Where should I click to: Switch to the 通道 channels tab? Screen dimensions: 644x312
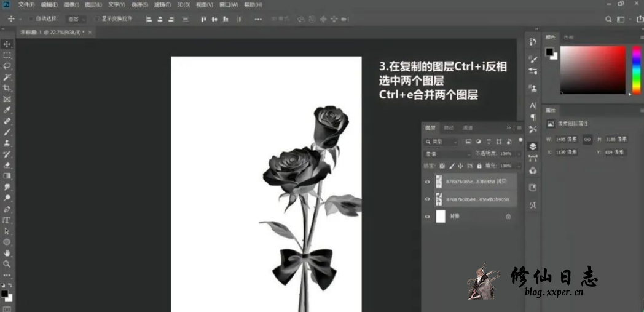468,127
